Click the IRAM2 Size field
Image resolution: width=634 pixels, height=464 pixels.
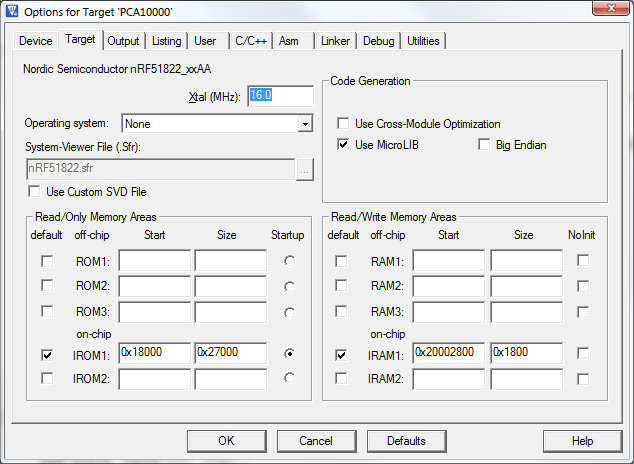pyautogui.click(x=526, y=379)
